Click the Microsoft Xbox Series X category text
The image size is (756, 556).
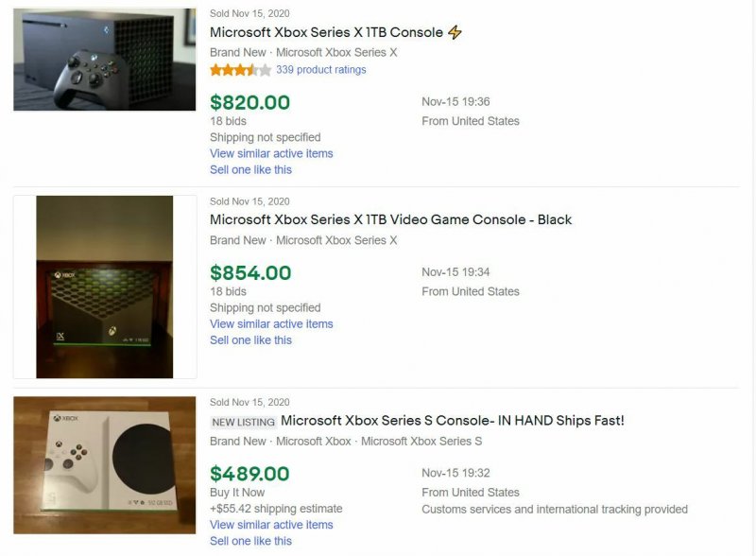tap(337, 52)
